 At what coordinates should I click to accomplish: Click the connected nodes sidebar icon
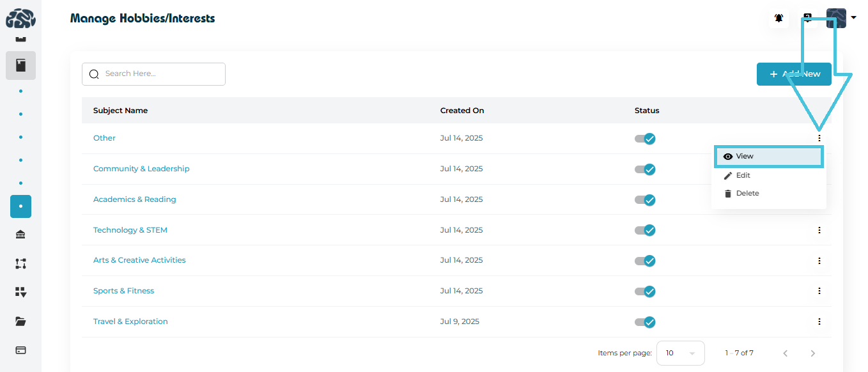pos(20,263)
